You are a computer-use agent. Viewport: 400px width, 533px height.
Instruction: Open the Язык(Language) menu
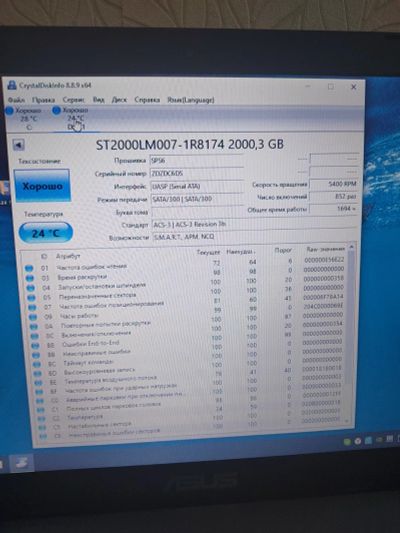[x=191, y=100]
